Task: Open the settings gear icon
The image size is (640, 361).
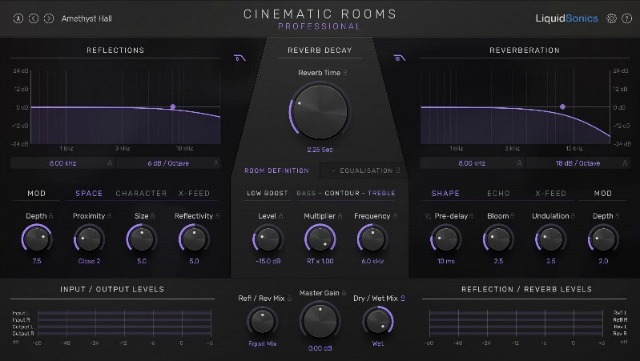Action: 611,18
